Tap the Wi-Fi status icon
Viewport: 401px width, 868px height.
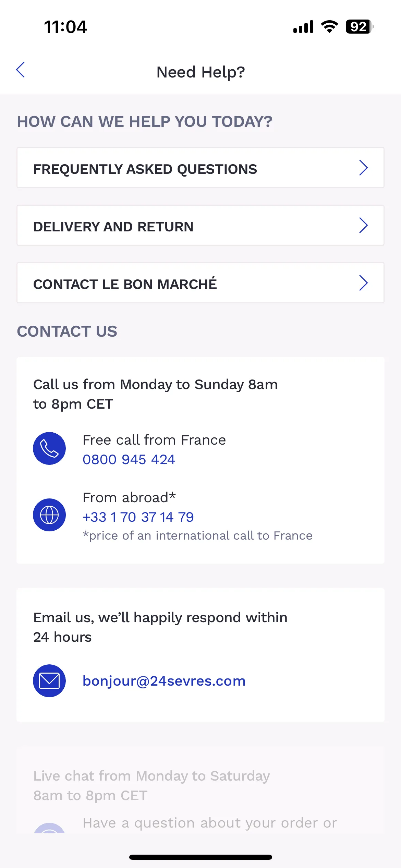coord(329,27)
